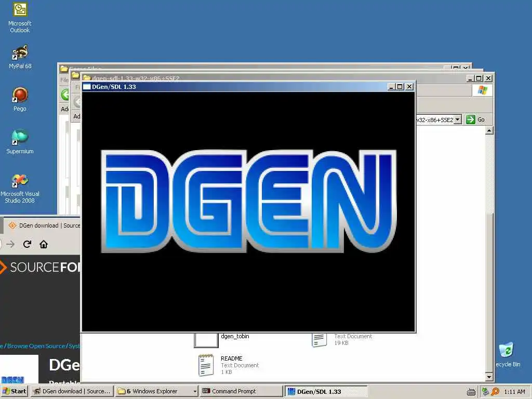
Task: Click DGen/SDL 1.33 taskbar button
Action: (x=326, y=391)
